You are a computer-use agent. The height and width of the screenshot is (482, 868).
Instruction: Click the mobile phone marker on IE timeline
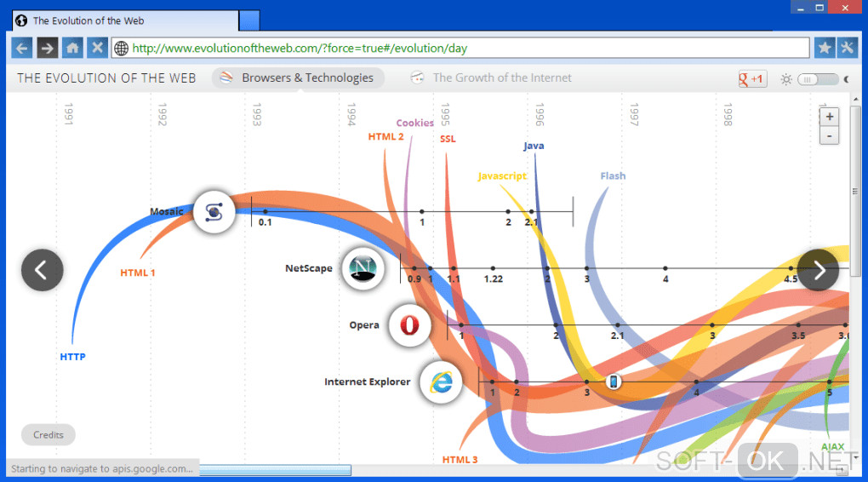[x=614, y=382]
